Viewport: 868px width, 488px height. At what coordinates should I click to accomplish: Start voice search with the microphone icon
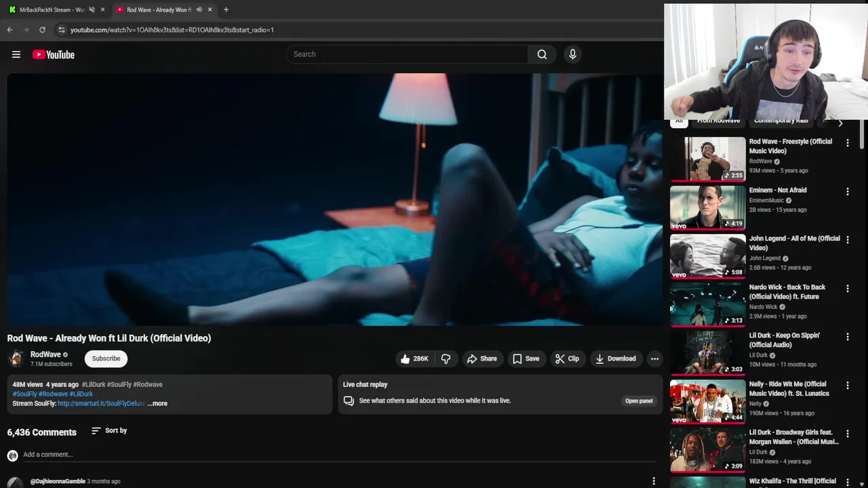572,54
